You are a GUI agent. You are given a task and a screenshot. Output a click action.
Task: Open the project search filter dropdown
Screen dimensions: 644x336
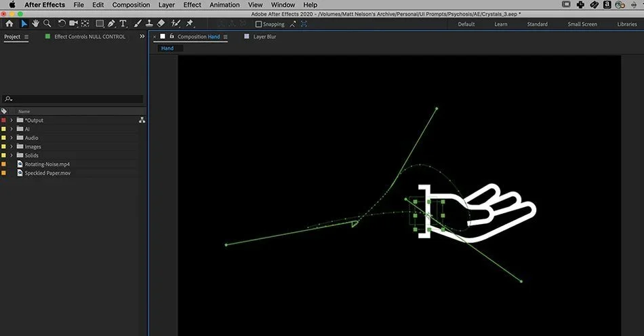pos(8,98)
